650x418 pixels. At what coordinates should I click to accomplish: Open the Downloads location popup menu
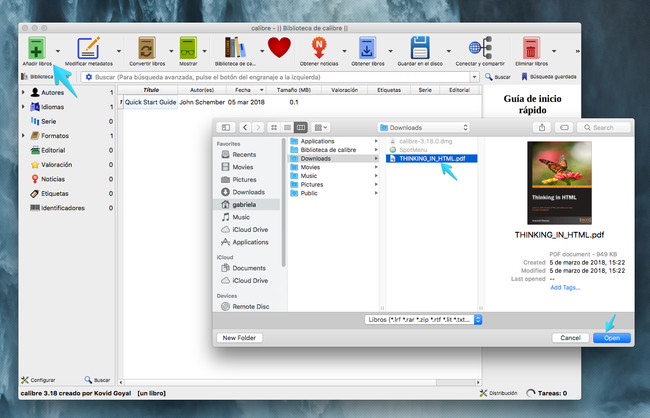pos(424,127)
